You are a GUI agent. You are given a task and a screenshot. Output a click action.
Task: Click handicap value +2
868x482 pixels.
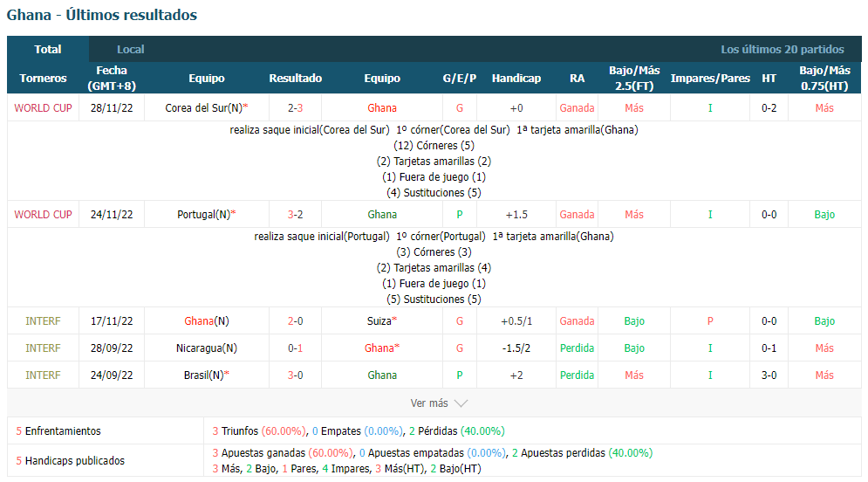pyautogui.click(x=516, y=375)
